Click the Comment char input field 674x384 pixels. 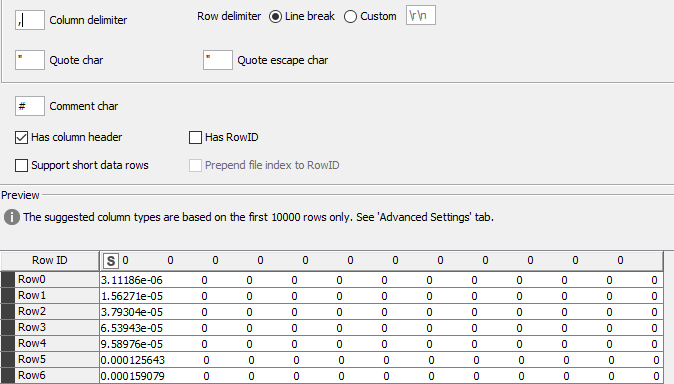(30, 106)
